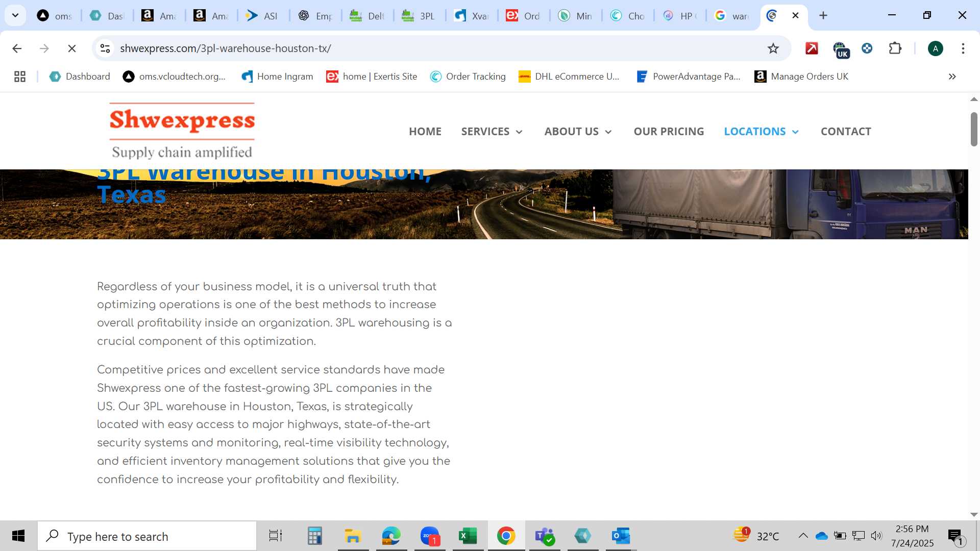Open the oms.vcloudtech.org bookmark
The height and width of the screenshot is (551, 980).
pos(174,77)
